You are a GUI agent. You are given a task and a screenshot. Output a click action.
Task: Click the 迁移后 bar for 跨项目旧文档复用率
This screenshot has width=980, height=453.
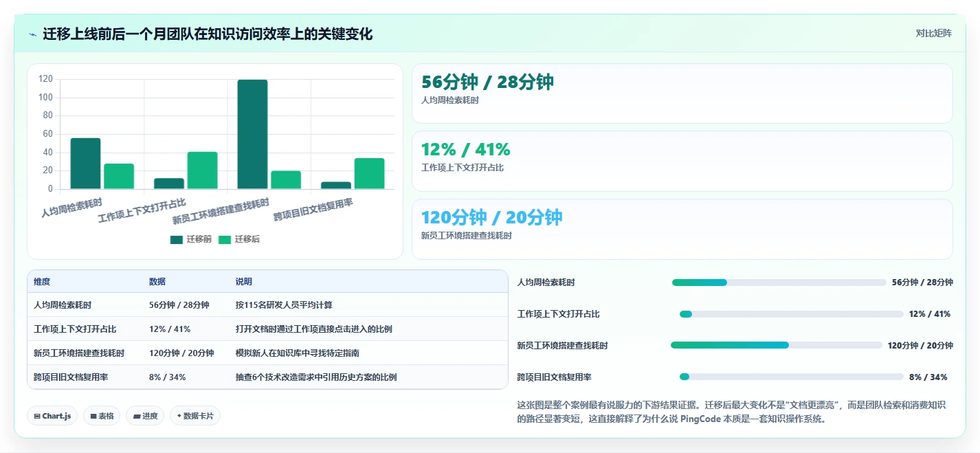369,173
